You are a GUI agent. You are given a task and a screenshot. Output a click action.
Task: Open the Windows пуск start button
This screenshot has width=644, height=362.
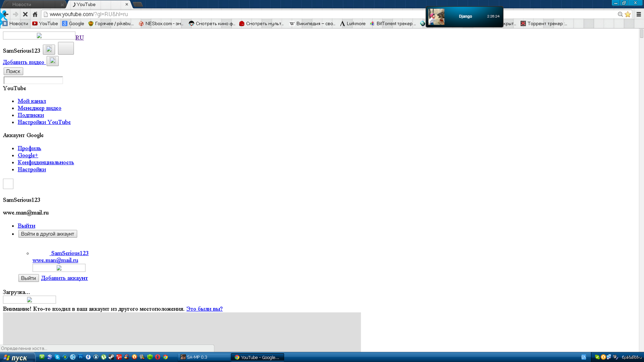click(x=18, y=357)
